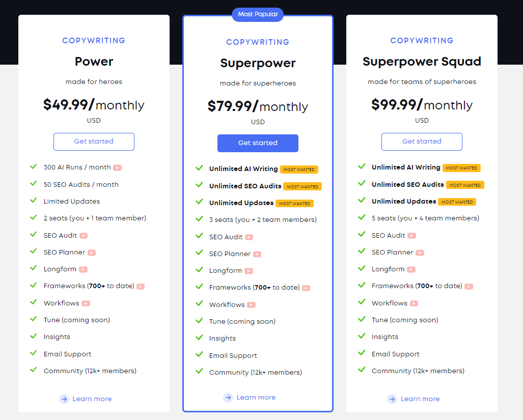Click Get started under the Power plan
Image resolution: width=523 pixels, height=420 pixels.
[94, 142]
